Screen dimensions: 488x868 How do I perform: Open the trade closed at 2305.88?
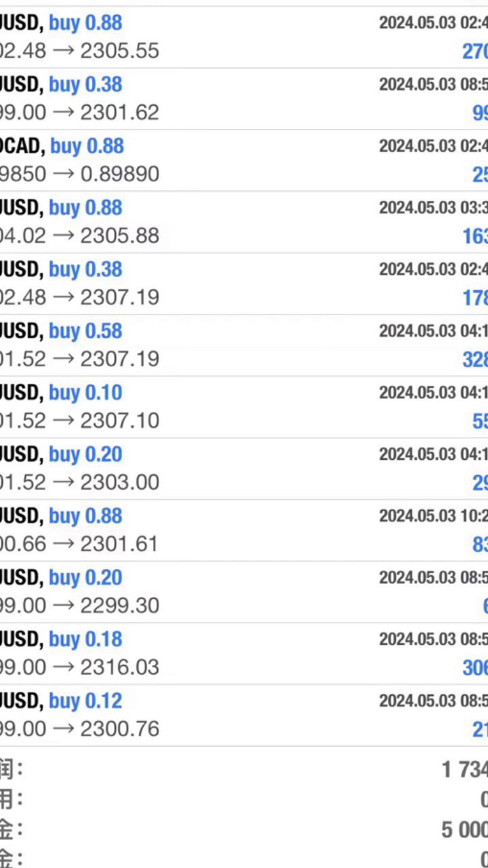[x=244, y=222]
